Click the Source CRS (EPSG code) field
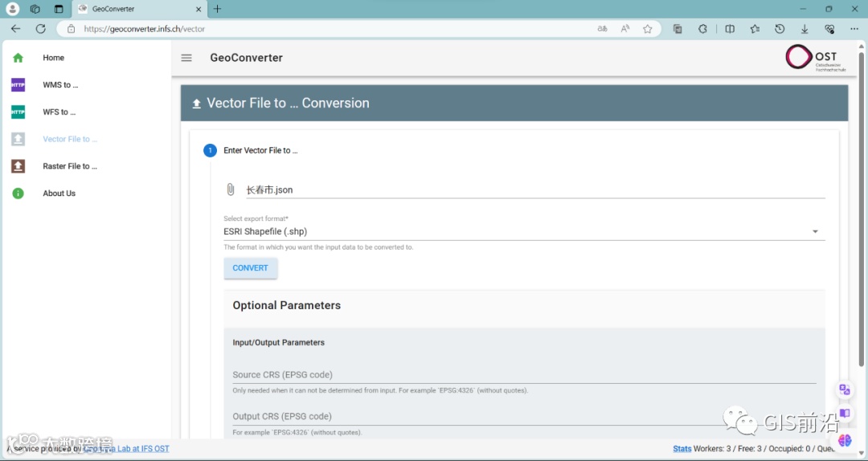 524,374
